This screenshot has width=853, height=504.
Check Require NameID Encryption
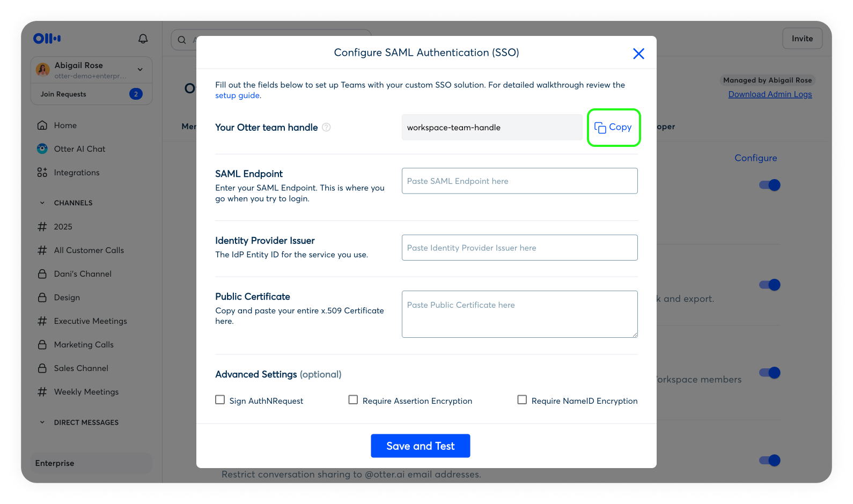522,399
